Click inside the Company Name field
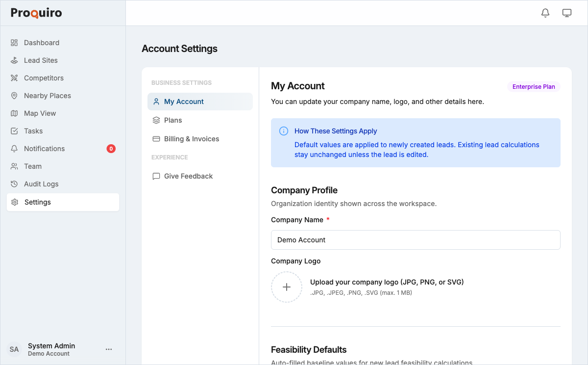The image size is (588, 365). tap(416, 240)
